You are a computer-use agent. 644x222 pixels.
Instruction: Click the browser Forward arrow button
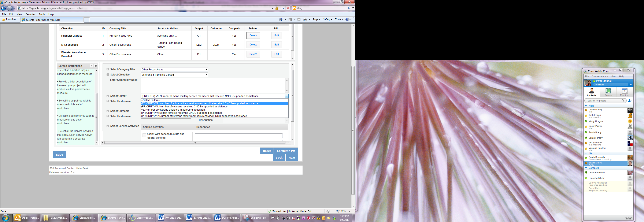[10, 8]
